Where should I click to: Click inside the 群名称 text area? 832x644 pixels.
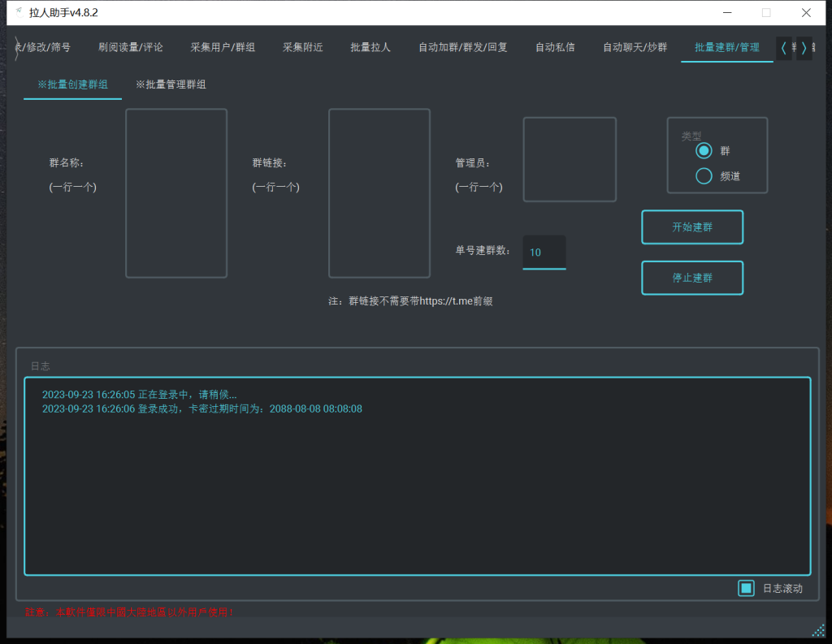click(175, 193)
